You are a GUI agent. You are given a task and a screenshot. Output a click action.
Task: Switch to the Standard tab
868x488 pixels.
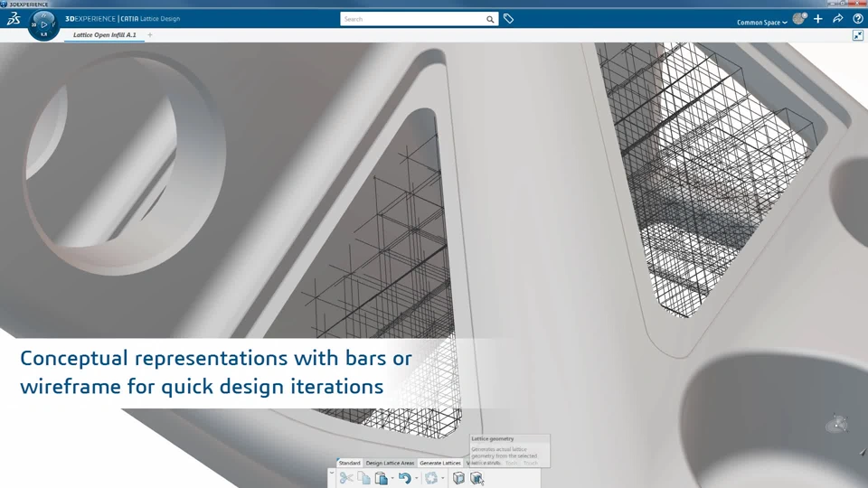(349, 463)
